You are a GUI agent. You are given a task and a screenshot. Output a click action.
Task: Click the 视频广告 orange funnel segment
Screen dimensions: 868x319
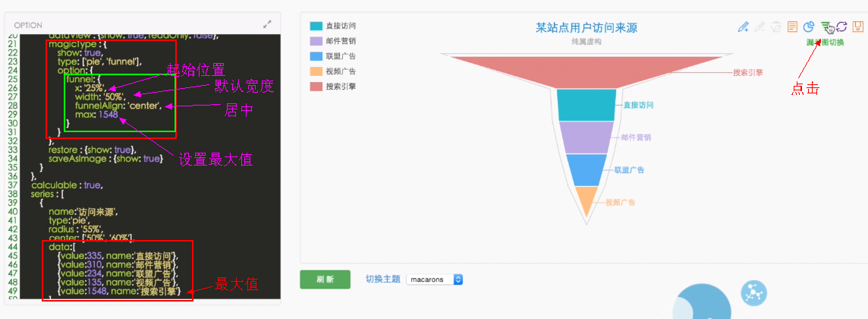pyautogui.click(x=587, y=201)
